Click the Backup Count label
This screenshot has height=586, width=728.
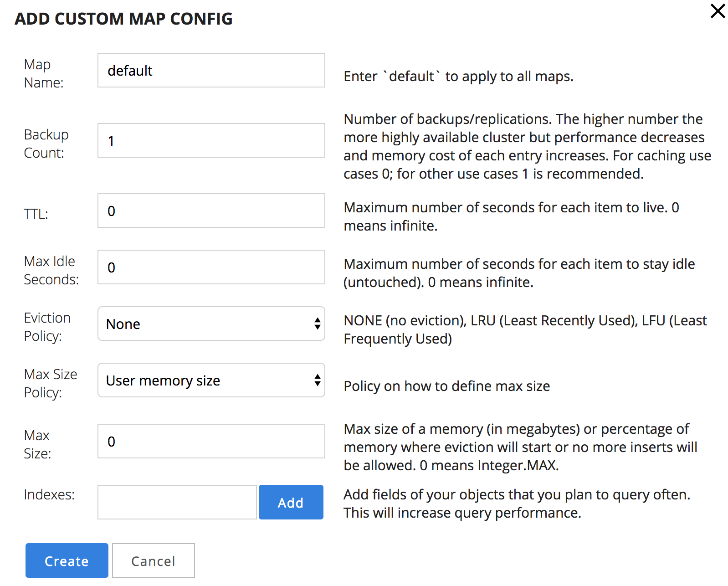[46, 144]
